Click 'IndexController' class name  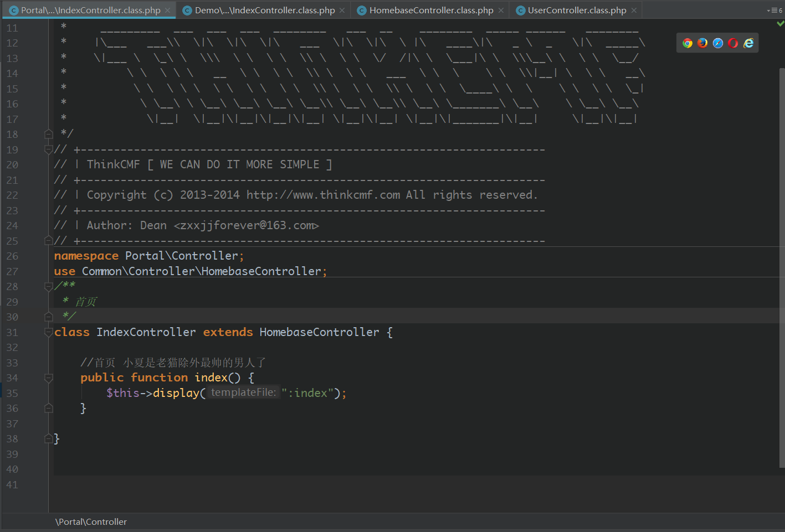[146, 332]
